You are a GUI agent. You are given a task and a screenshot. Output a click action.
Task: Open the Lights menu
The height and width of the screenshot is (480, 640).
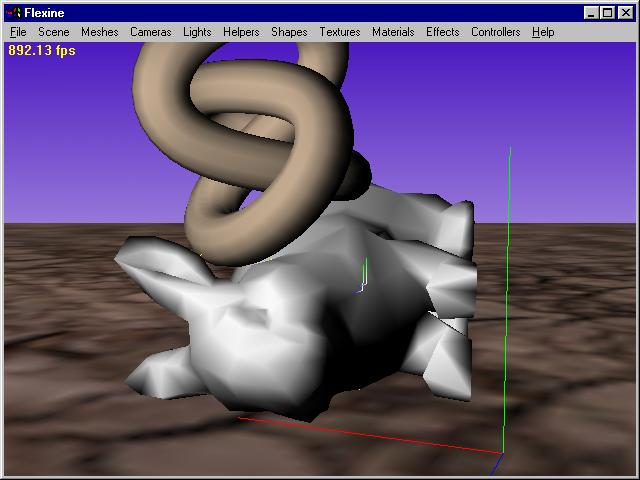click(x=197, y=32)
